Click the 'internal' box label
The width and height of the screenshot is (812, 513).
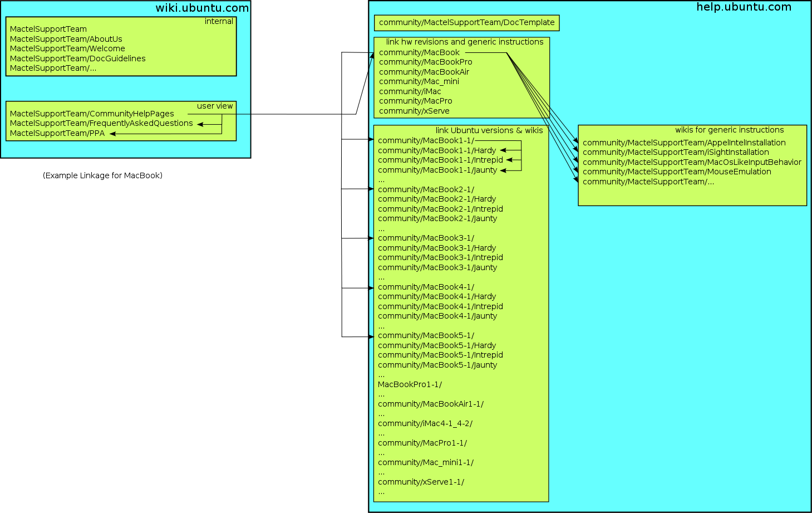[x=219, y=21]
